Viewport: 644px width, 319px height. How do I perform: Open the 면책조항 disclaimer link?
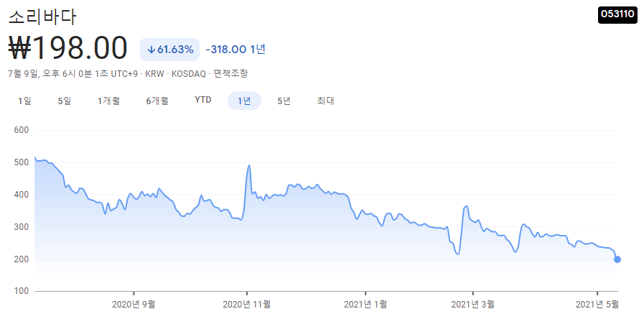coord(230,74)
